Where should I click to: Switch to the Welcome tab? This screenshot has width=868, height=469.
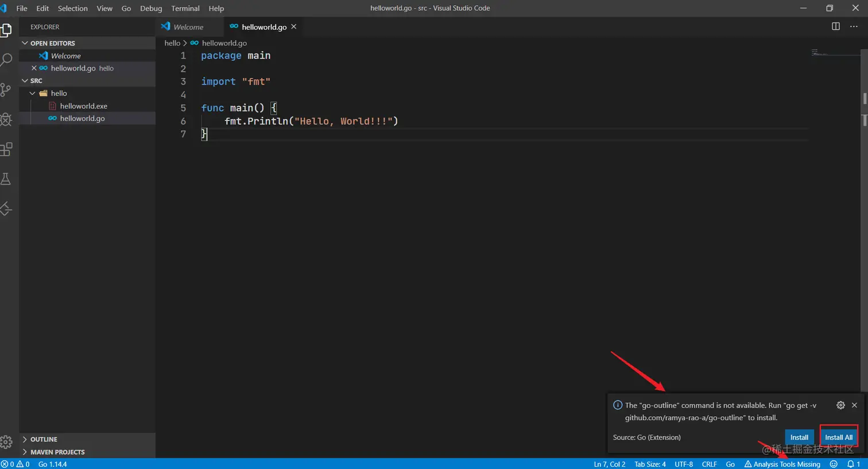coord(189,26)
